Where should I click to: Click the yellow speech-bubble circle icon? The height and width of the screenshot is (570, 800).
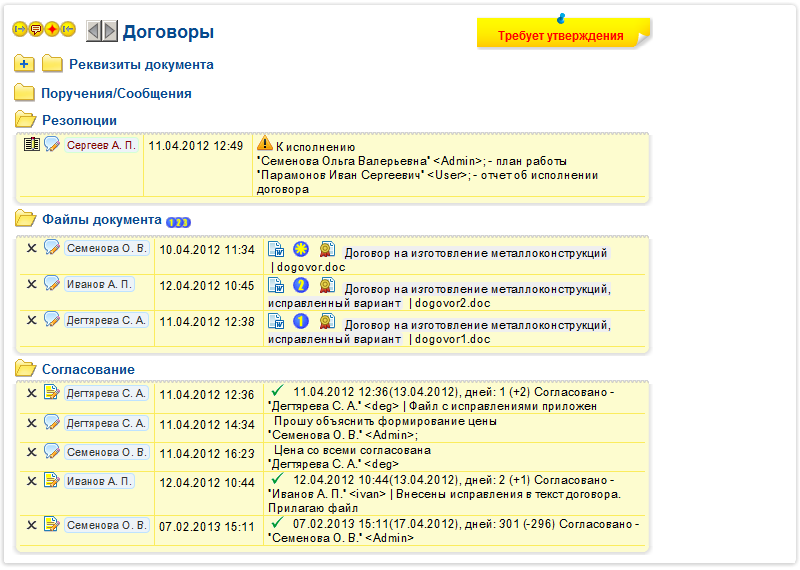pyautogui.click(x=36, y=29)
